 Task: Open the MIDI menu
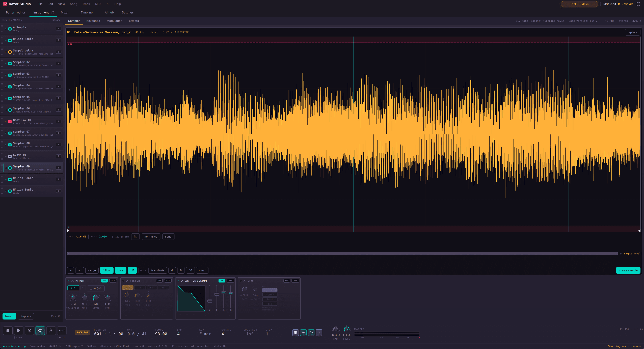click(x=98, y=4)
